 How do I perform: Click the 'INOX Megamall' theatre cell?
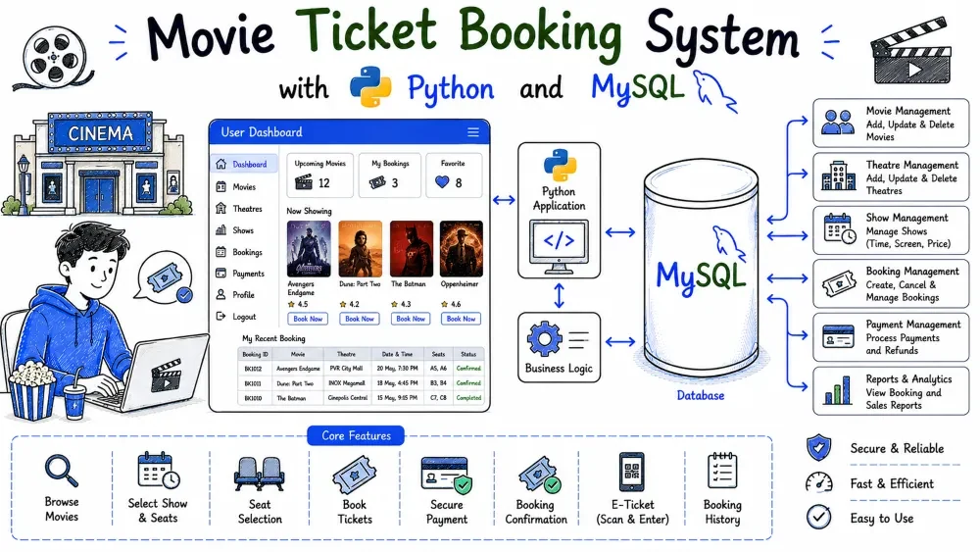(x=346, y=383)
